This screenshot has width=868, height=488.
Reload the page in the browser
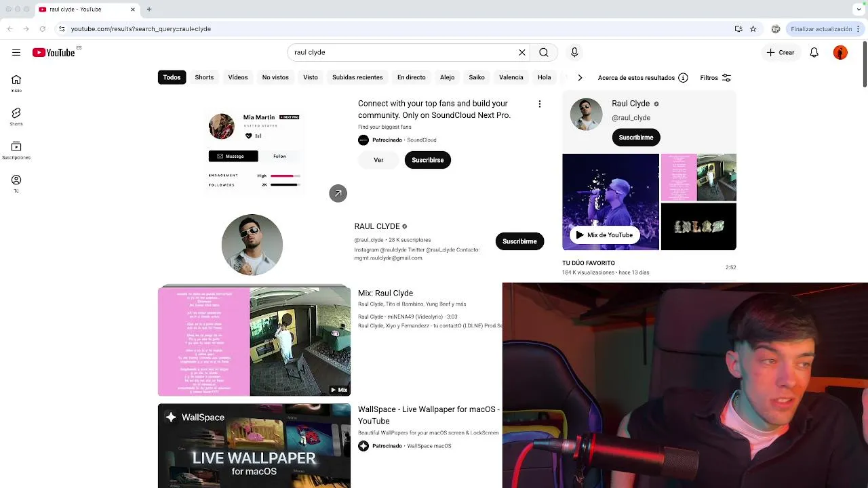point(42,28)
